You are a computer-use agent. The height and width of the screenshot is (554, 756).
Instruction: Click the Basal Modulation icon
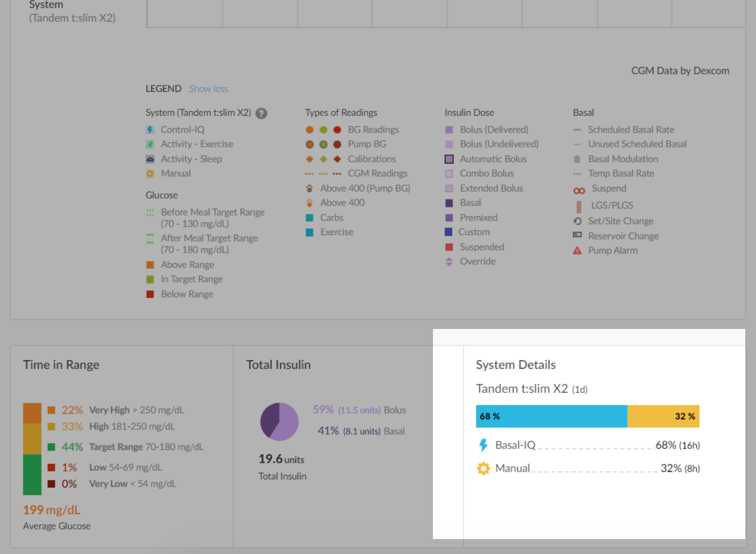click(x=577, y=159)
